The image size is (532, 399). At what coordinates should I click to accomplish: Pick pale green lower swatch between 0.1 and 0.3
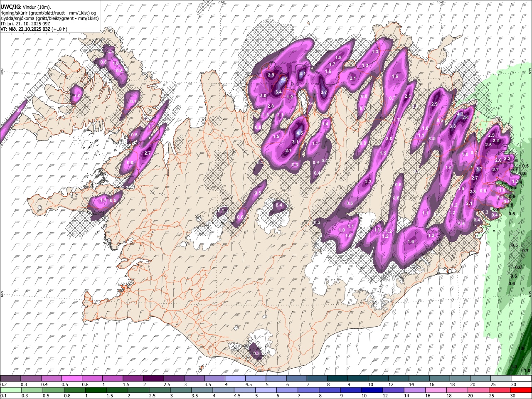coord(11,390)
